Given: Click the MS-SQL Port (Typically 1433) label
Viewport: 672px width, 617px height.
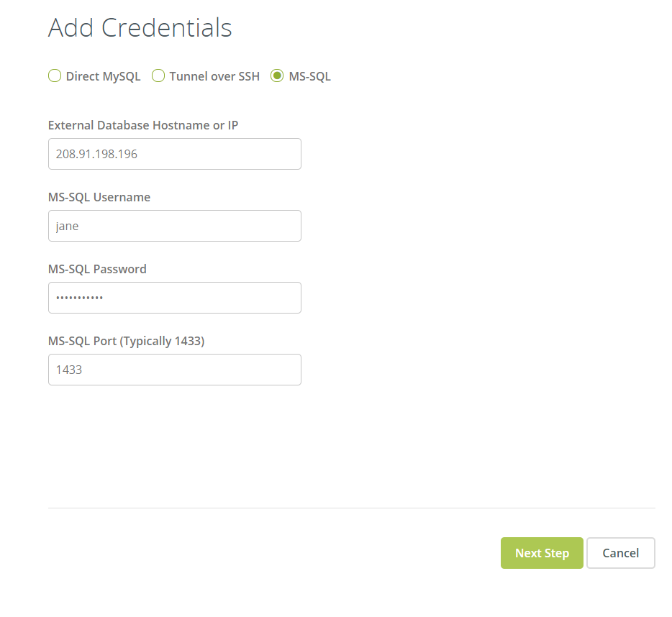Looking at the screenshot, I should click(126, 341).
